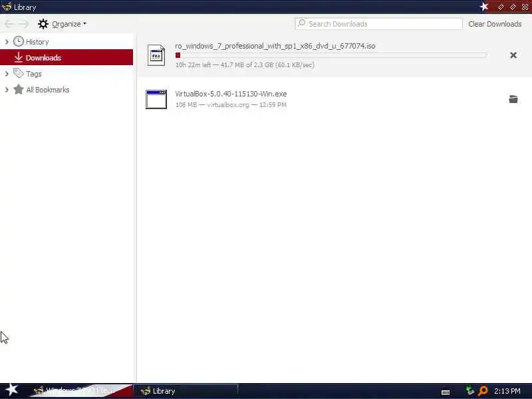Expand the History tree node
532x399 pixels.
[7, 42]
